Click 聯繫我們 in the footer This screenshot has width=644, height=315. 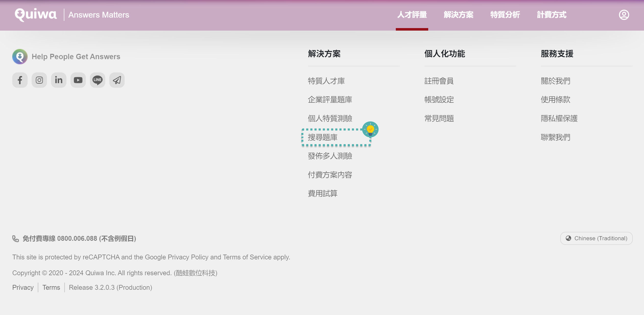pyautogui.click(x=556, y=137)
